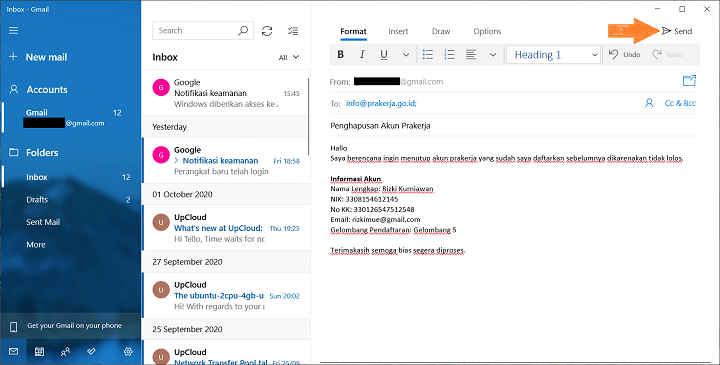Select the Gmail account

click(71, 118)
